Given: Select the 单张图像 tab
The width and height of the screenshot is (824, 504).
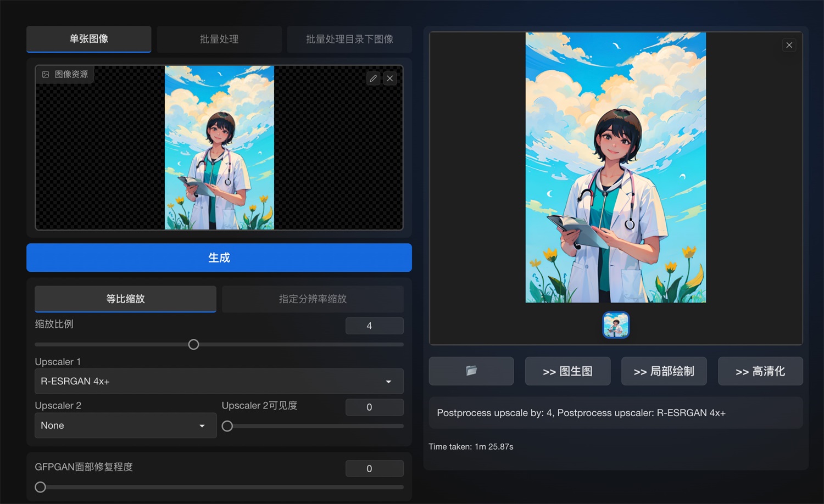Looking at the screenshot, I should pyautogui.click(x=88, y=39).
